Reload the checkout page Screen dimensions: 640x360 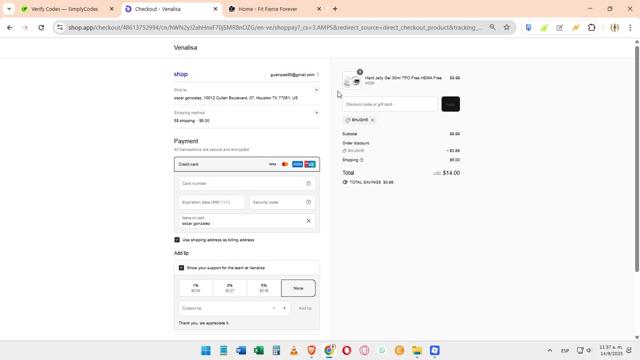coord(41,28)
